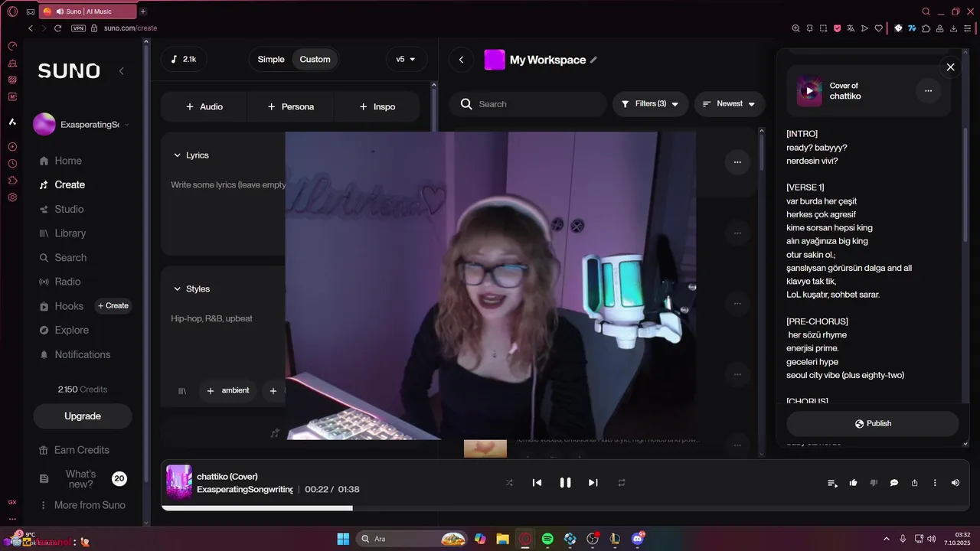Open Spotify from the taskbar
The width and height of the screenshot is (980, 551).
(x=547, y=539)
